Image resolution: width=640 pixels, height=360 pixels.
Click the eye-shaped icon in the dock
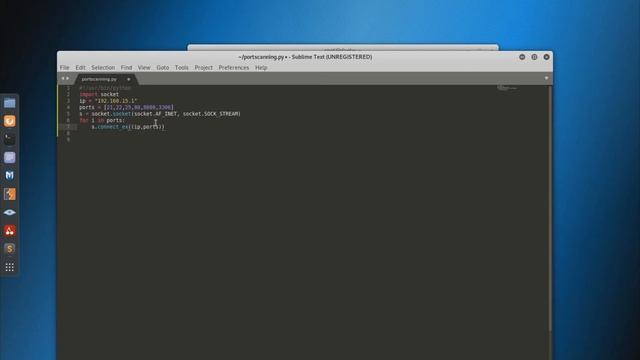point(9,212)
